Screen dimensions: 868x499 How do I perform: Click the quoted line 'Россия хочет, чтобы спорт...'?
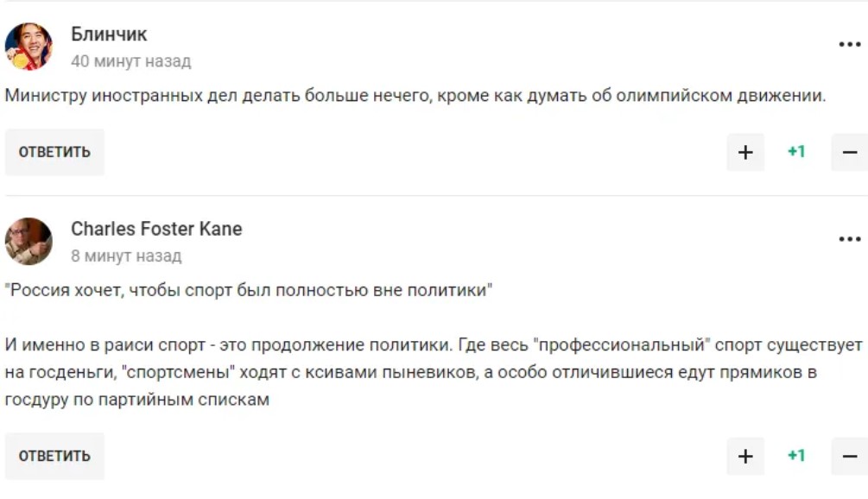click(x=249, y=290)
